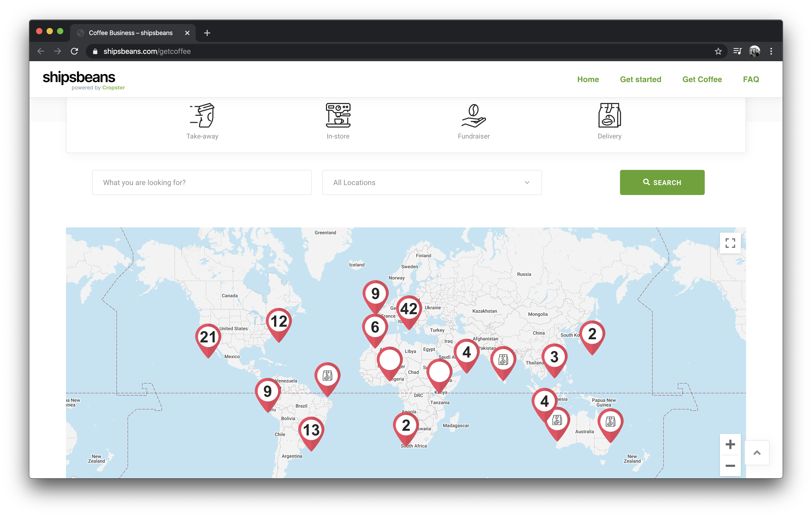
Task: Open the Chrome profile avatar
Action: coord(754,51)
